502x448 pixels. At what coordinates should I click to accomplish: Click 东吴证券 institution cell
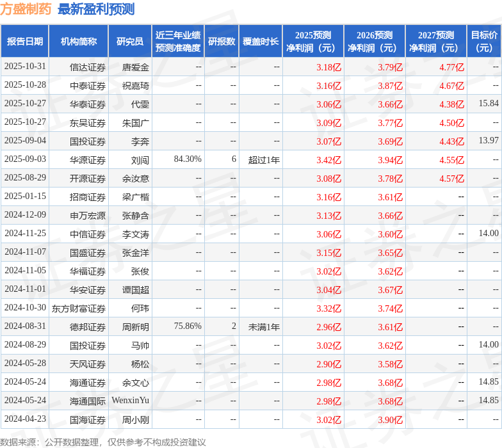point(88,123)
